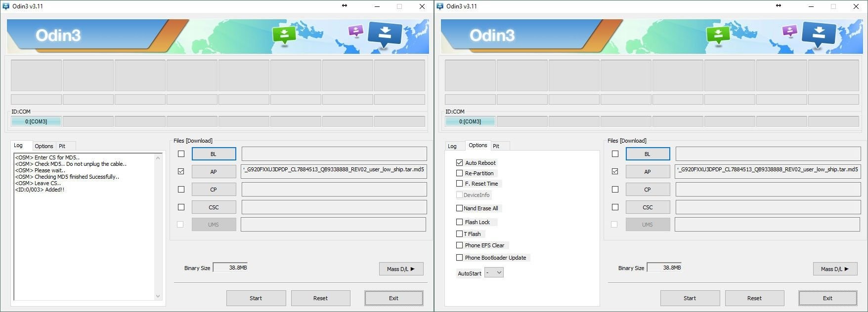Viewport: 868px width, 312px height.
Task: Enable the Nand Erase All option
Action: coord(460,208)
